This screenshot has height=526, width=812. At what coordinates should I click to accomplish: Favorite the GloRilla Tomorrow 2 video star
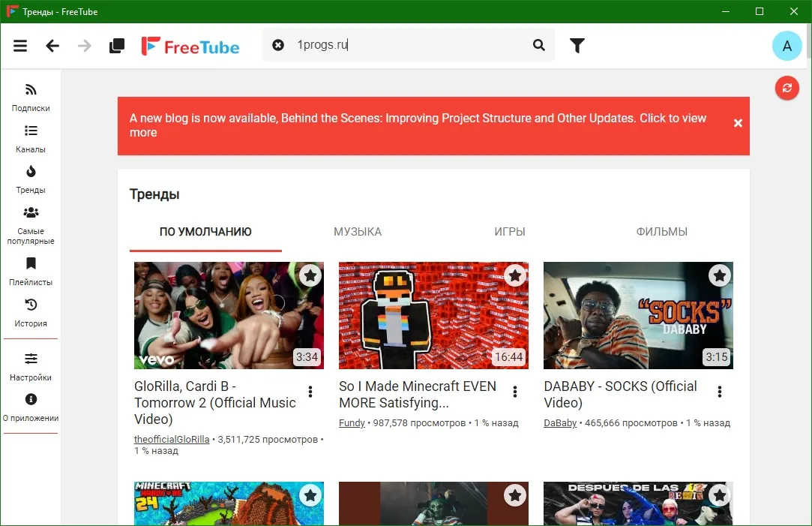pyautogui.click(x=310, y=275)
